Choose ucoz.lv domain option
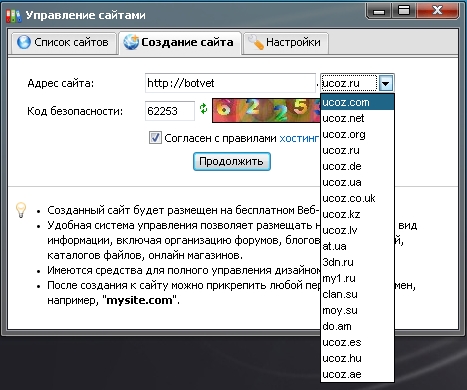Screen dimensions: 467x390 [357, 230]
